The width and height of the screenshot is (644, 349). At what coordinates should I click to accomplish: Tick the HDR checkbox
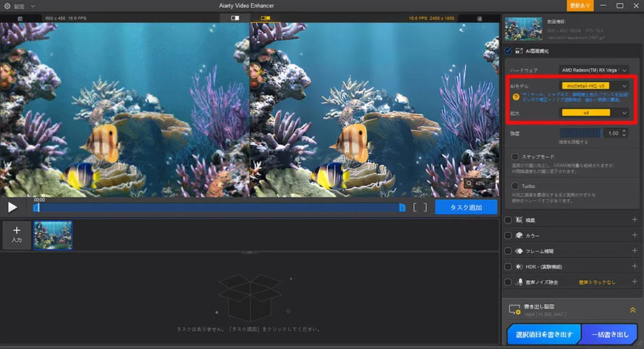(x=508, y=266)
